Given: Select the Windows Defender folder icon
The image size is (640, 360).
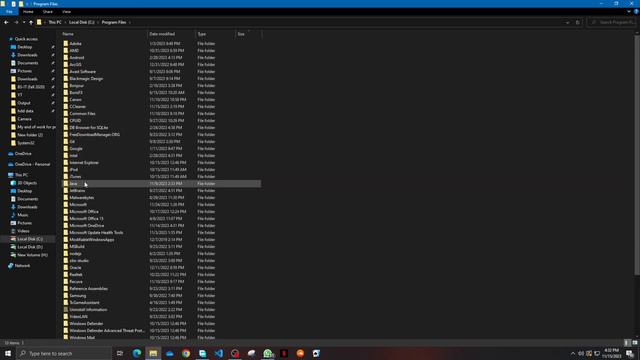Looking at the screenshot, I should point(66,323).
